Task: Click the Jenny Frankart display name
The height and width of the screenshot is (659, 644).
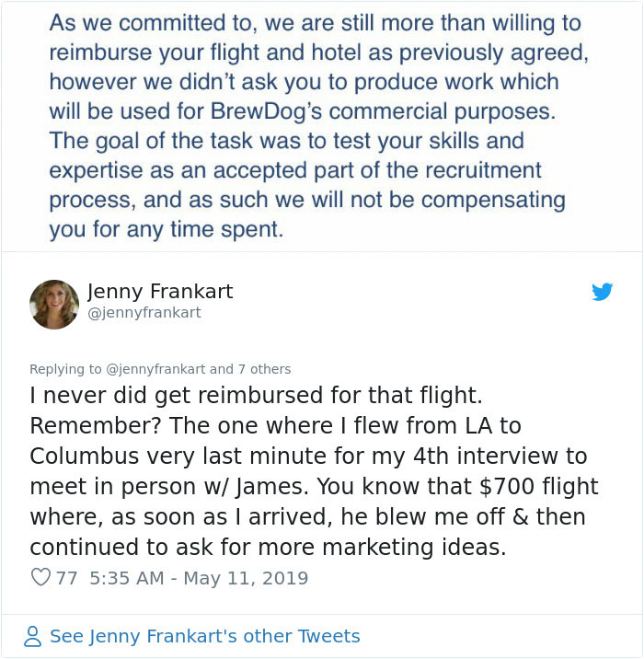Action: 160,292
